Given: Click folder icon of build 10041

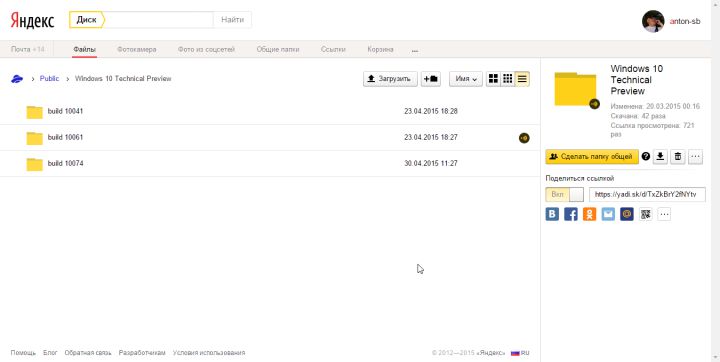Looking at the screenshot, I should (34, 112).
